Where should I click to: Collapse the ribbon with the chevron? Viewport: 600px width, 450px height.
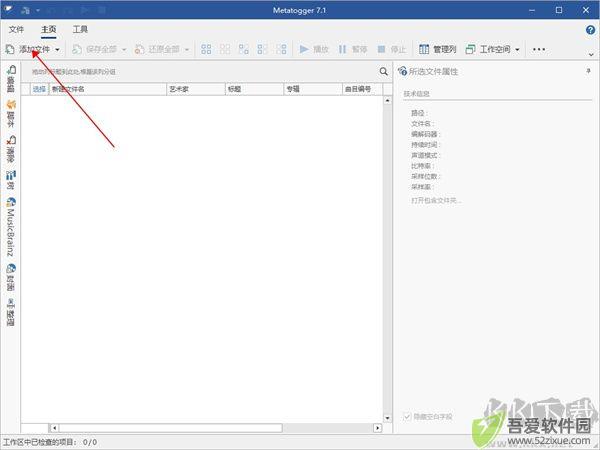pyautogui.click(x=591, y=54)
